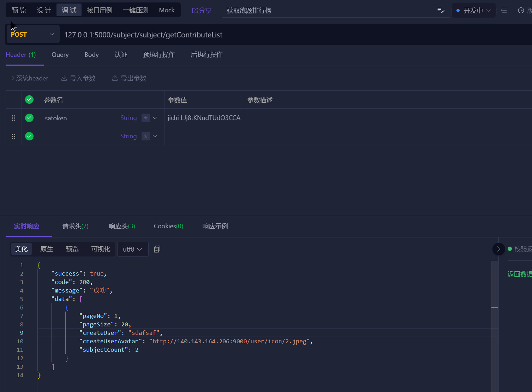Image resolution: width=532 pixels, height=392 pixels.
Task: Click the share icon next to 分享
Action: point(195,11)
